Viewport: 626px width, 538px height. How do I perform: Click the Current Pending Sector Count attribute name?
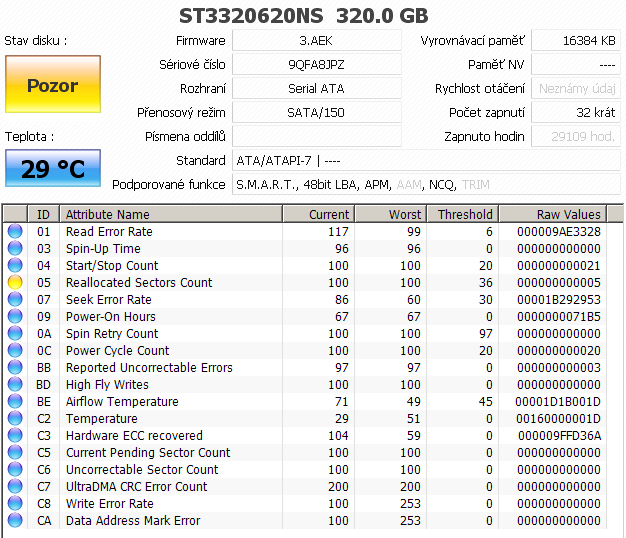pyautogui.click(x=148, y=453)
